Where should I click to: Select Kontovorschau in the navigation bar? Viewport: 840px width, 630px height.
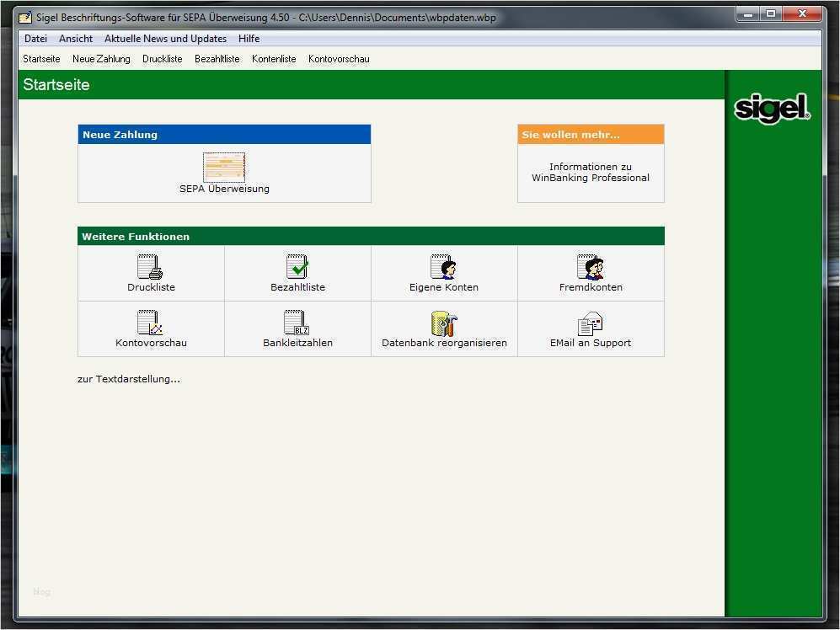click(339, 59)
